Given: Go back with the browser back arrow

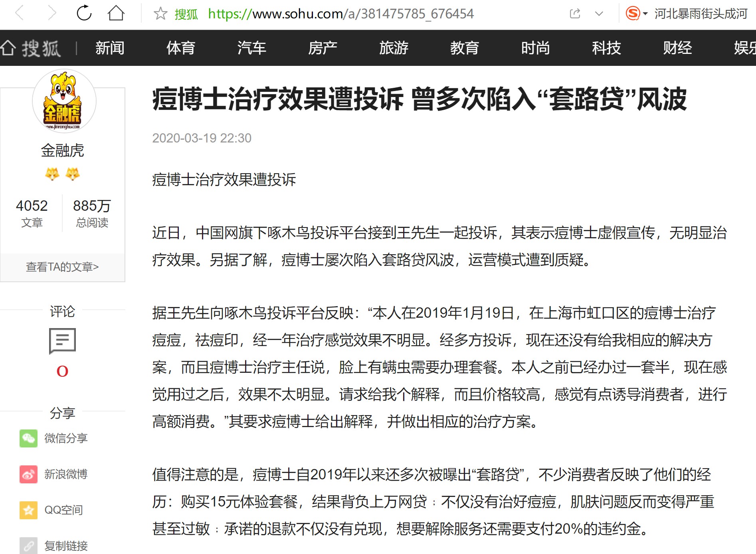Looking at the screenshot, I should pyautogui.click(x=19, y=13).
